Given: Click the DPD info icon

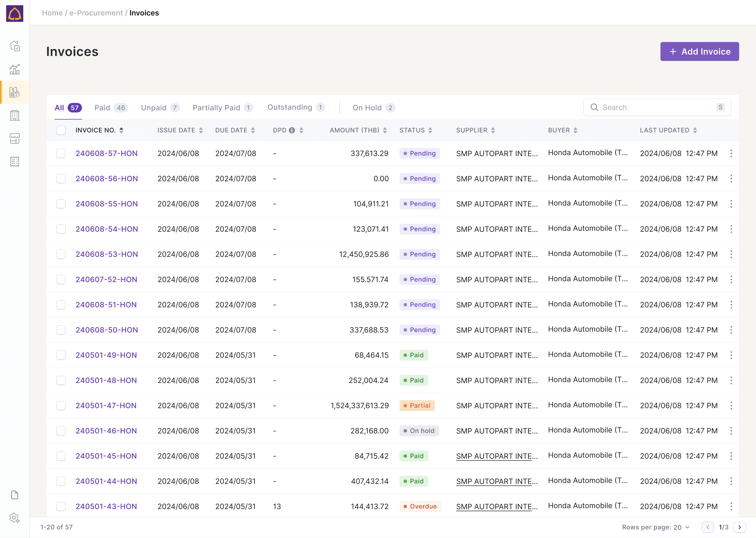Looking at the screenshot, I should [291, 130].
